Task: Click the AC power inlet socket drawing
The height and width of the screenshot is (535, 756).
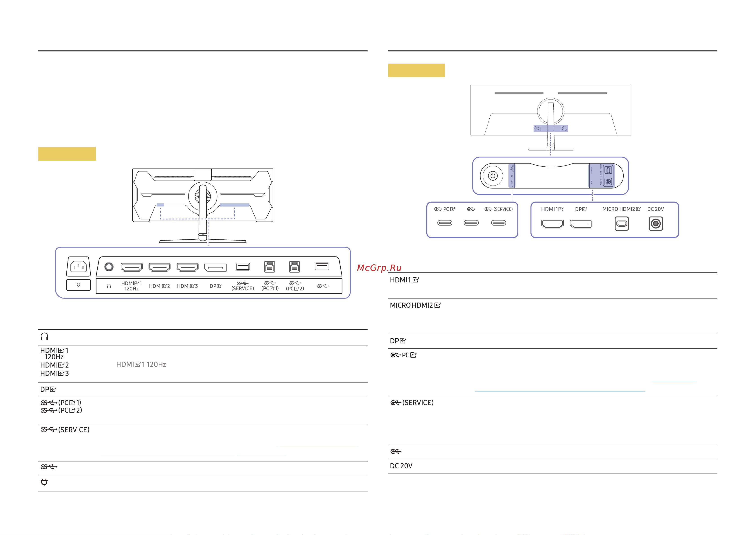Action: point(78,266)
